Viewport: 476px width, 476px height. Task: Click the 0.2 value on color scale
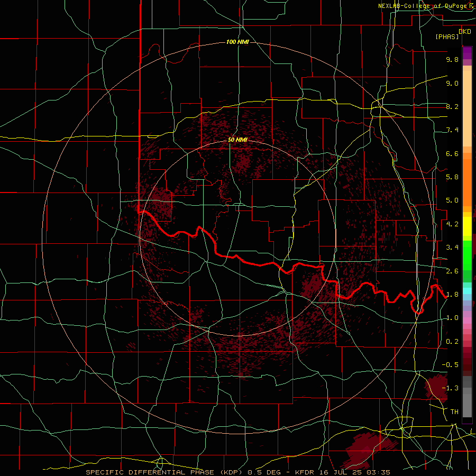point(452,342)
